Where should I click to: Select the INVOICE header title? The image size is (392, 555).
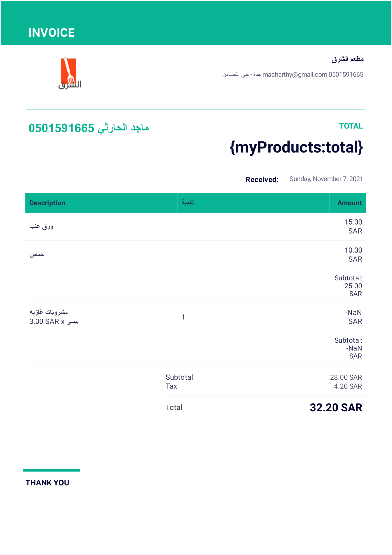[52, 33]
